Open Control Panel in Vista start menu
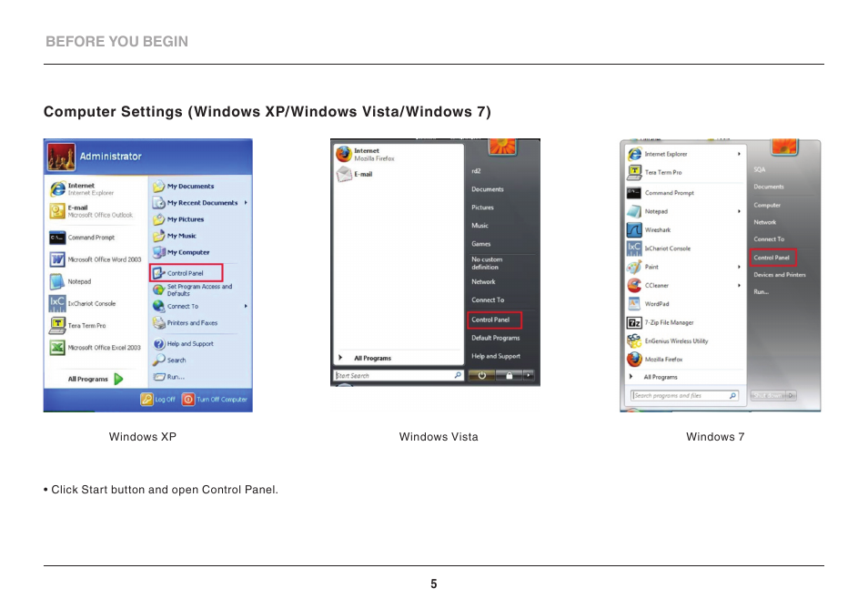 494,320
